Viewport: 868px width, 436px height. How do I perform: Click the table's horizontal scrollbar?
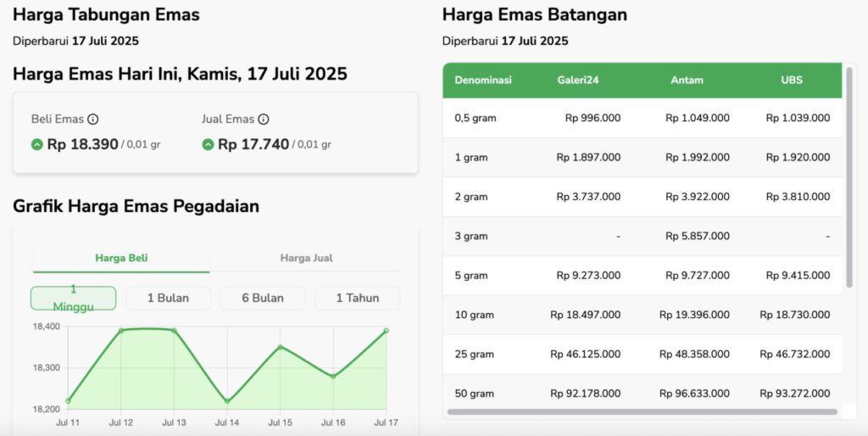point(642,412)
